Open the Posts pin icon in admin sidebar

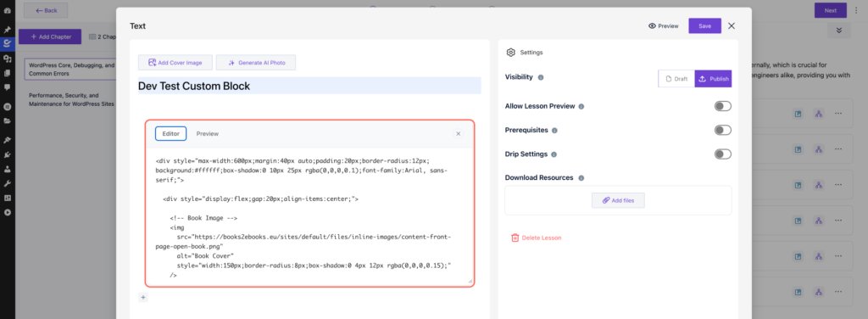point(7,30)
